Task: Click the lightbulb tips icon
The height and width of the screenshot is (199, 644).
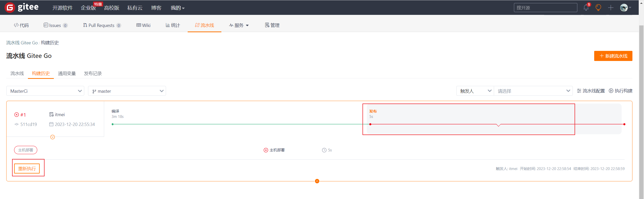Action: 598,8
